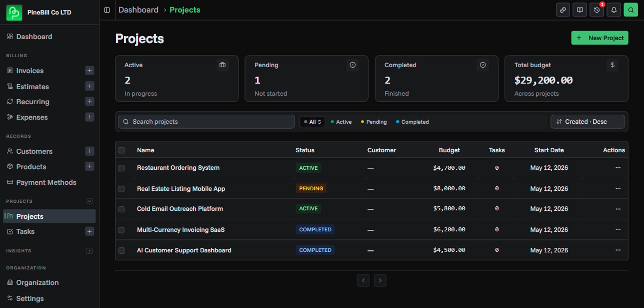This screenshot has height=308, width=644.
Task: Filter projects by All tab
Action: point(312,122)
